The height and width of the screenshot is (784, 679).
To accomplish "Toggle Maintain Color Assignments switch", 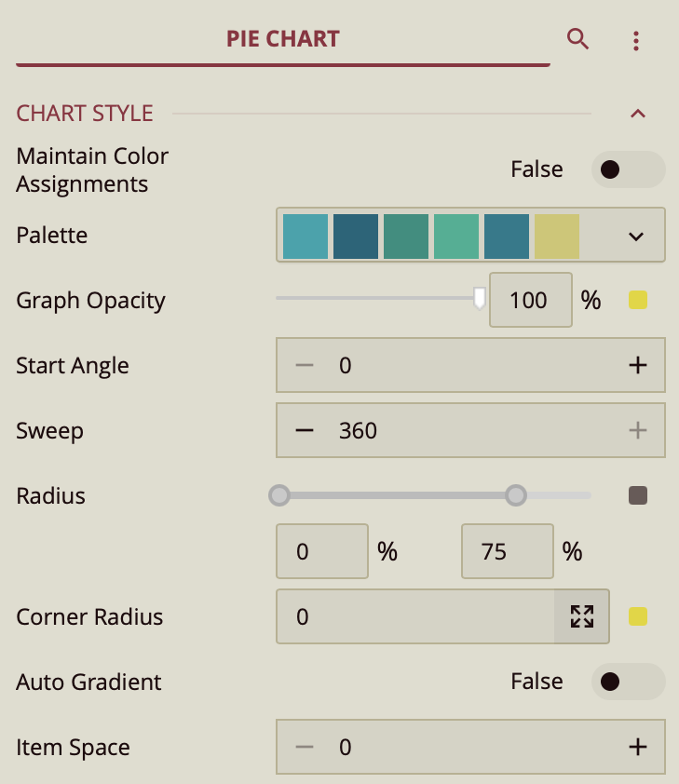I will coord(628,169).
